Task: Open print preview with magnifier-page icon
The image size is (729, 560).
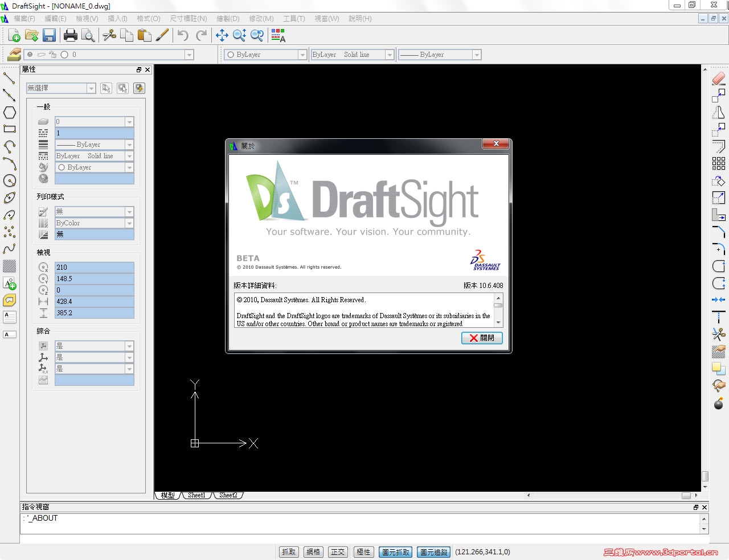Action: 88,35
